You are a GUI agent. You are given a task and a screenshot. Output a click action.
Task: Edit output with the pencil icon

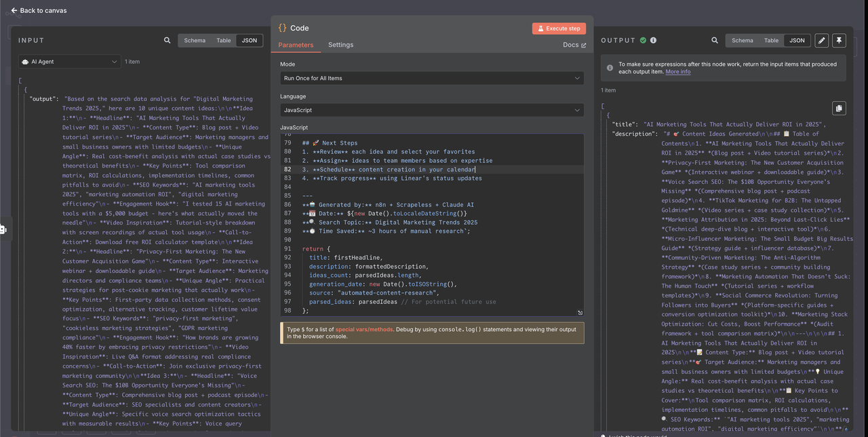pyautogui.click(x=821, y=40)
